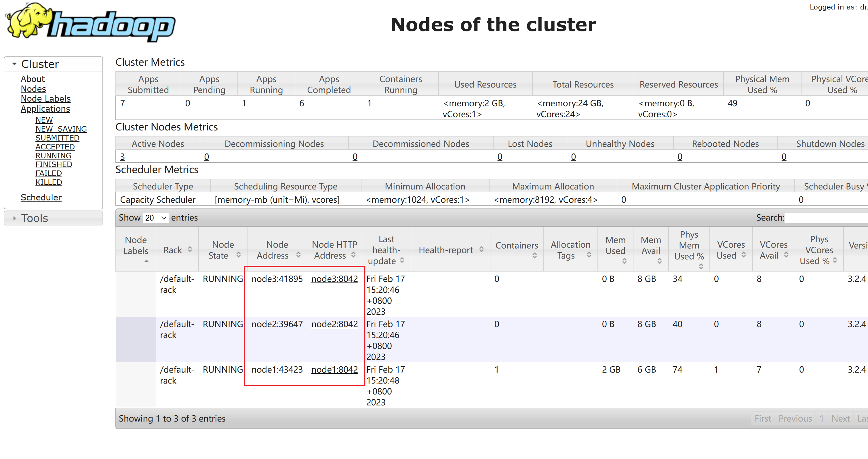The height and width of the screenshot is (459, 868).
Task: Sort by Node State arrows icon
Action: [239, 255]
